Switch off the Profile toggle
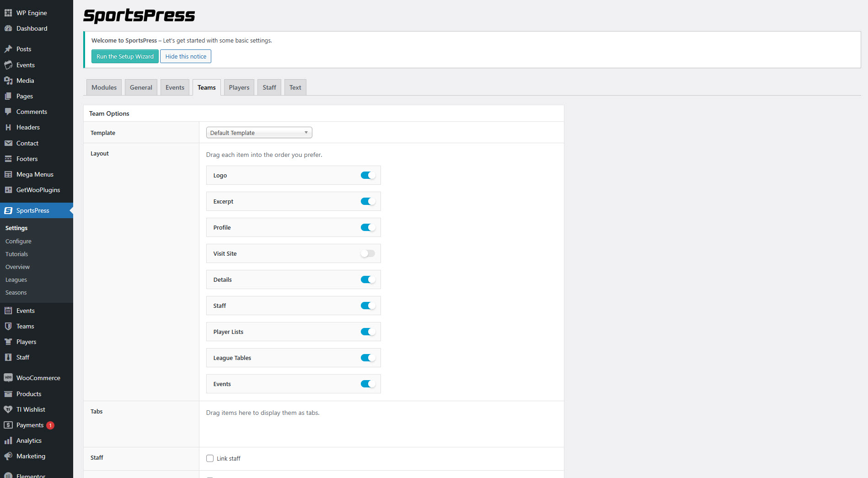 click(x=368, y=227)
